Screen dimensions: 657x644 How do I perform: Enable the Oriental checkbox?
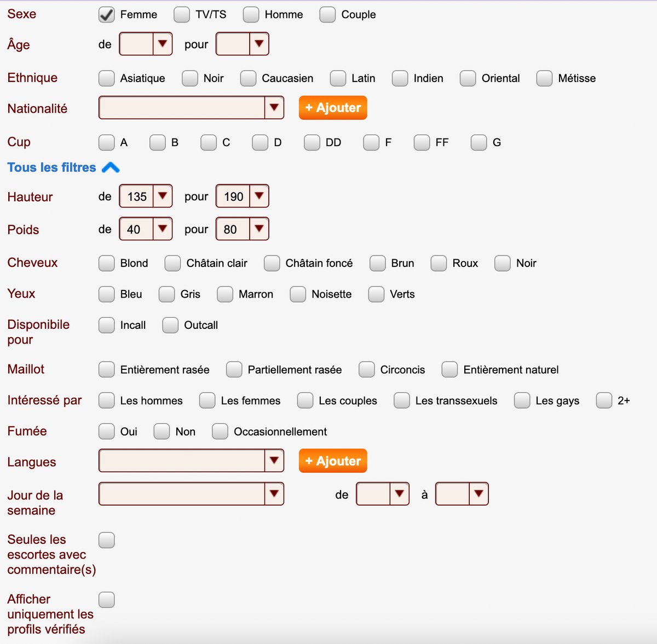pos(468,78)
